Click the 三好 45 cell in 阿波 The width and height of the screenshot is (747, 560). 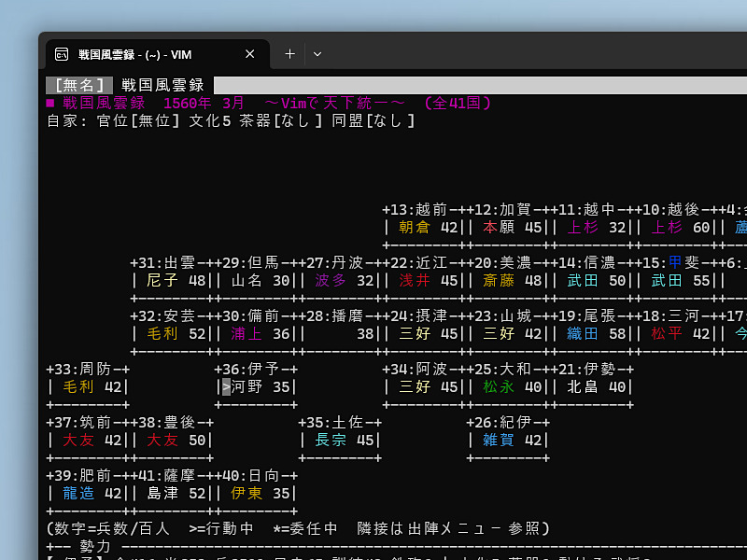click(429, 387)
